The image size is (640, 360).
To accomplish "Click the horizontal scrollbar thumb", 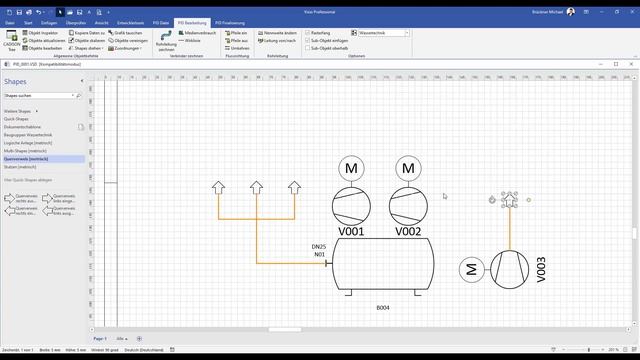I will pos(285,329).
